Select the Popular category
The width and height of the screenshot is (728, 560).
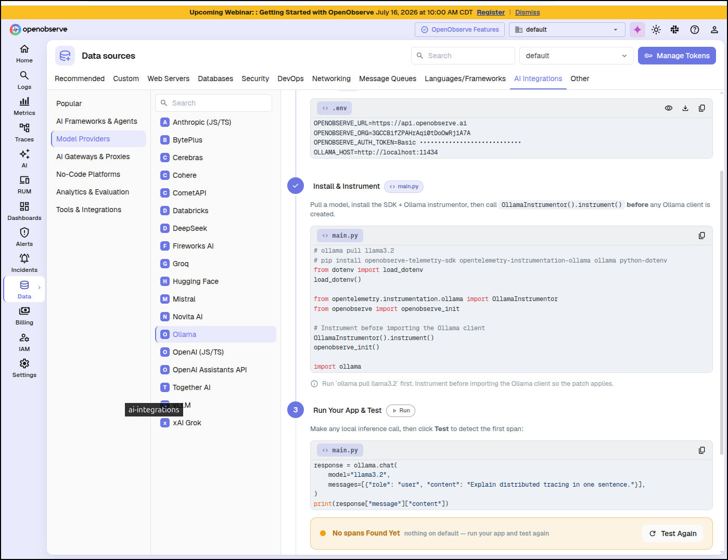[x=98, y=103]
